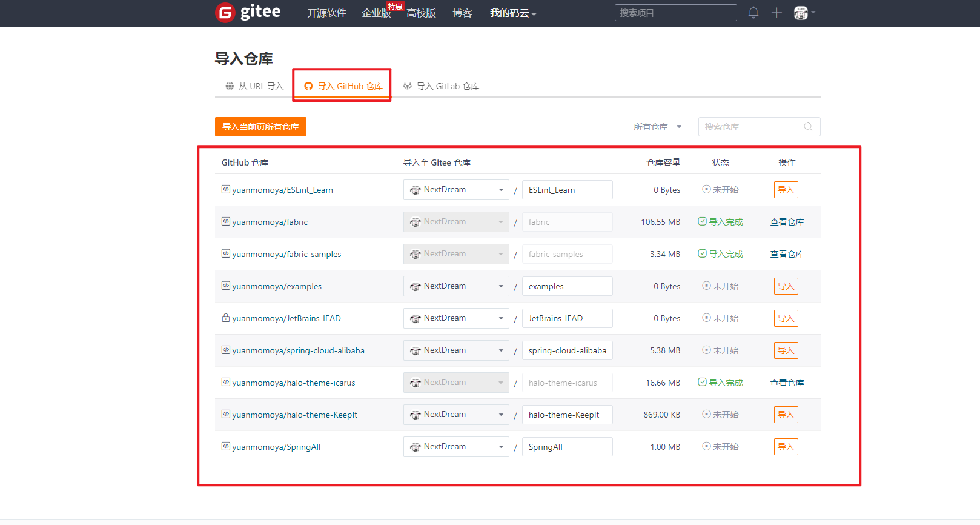Click 导入 button for JetBrains-IEAD
Viewport: 980px width, 525px height.
pyautogui.click(x=786, y=318)
